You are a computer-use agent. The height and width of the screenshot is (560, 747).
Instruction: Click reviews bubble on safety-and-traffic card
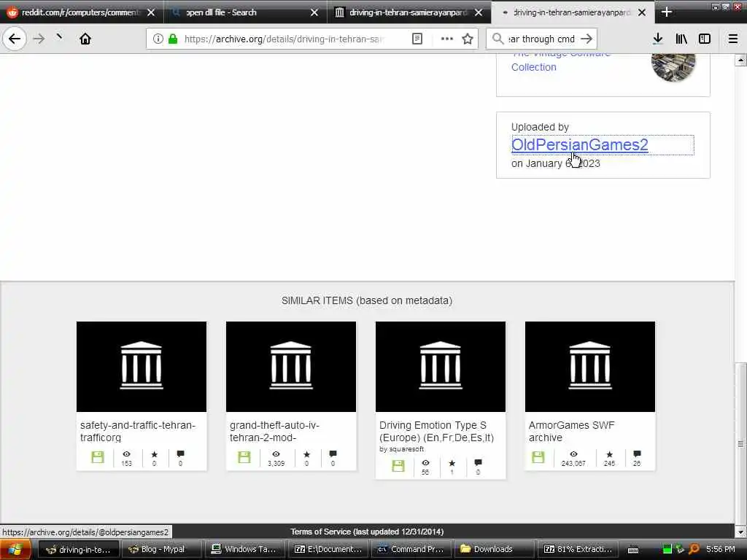(180, 454)
